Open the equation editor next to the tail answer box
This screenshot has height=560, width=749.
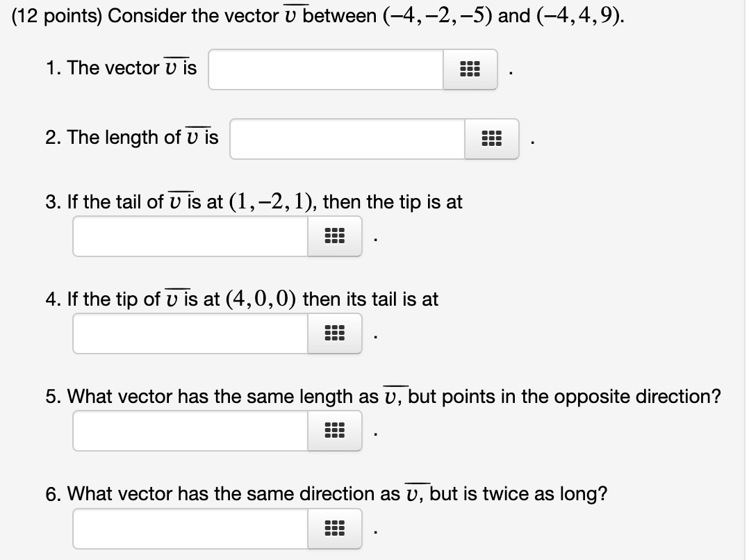[334, 333]
